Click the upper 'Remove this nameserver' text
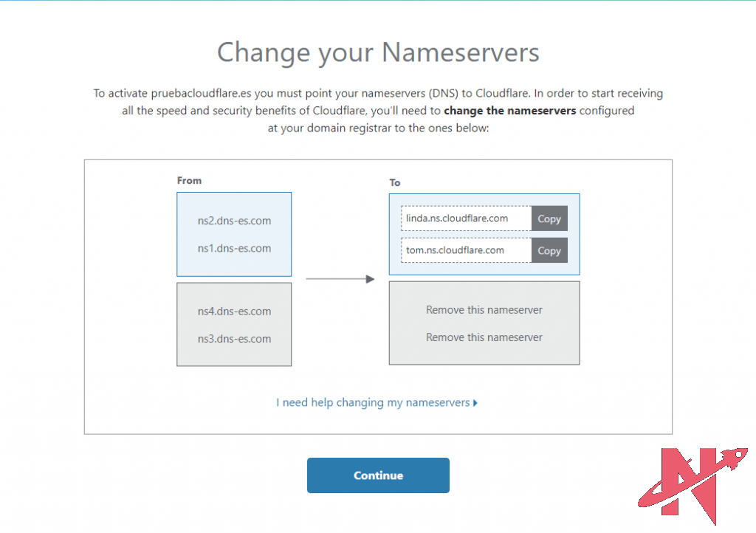 pos(484,310)
